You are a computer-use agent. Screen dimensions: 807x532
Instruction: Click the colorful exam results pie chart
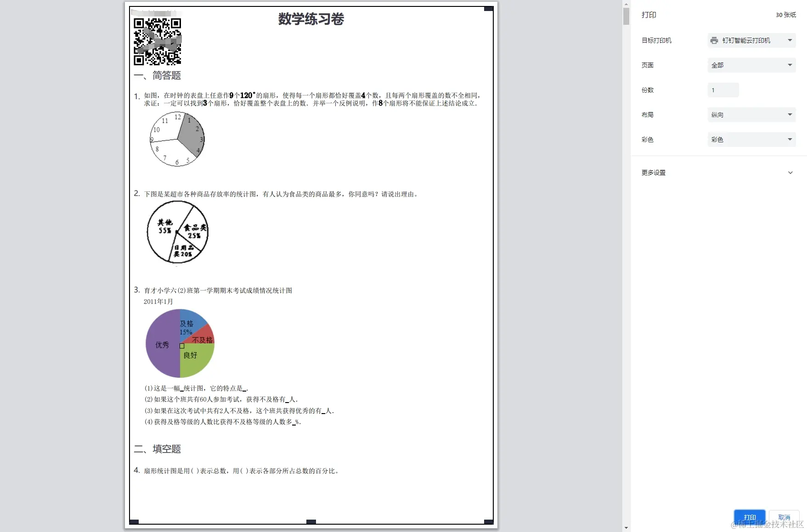click(180, 344)
